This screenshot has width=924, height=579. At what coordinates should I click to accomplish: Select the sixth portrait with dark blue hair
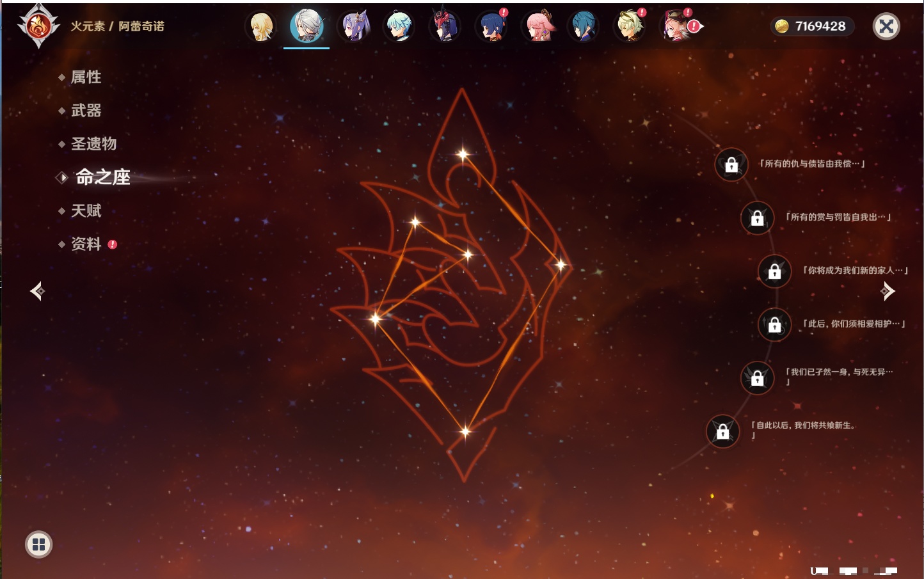click(491, 27)
